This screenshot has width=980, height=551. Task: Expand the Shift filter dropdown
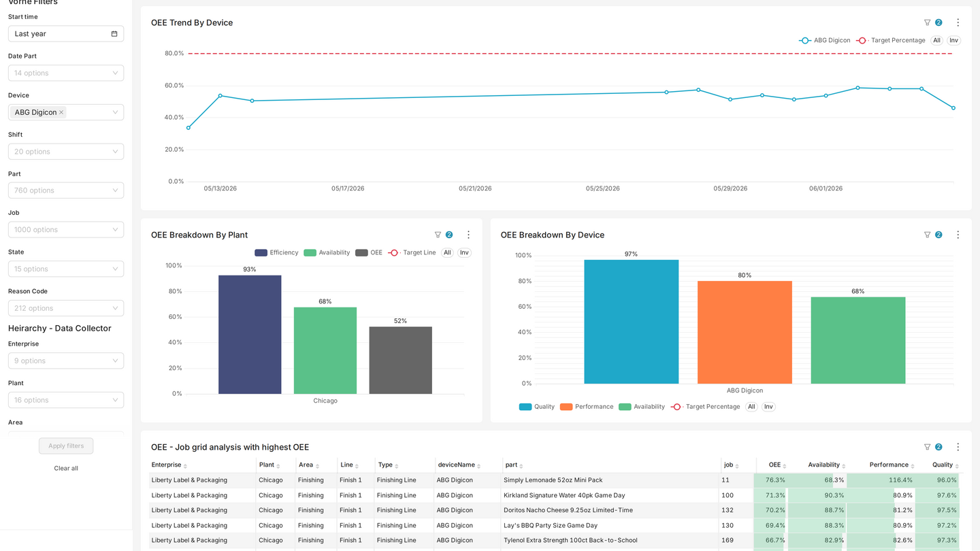(66, 152)
